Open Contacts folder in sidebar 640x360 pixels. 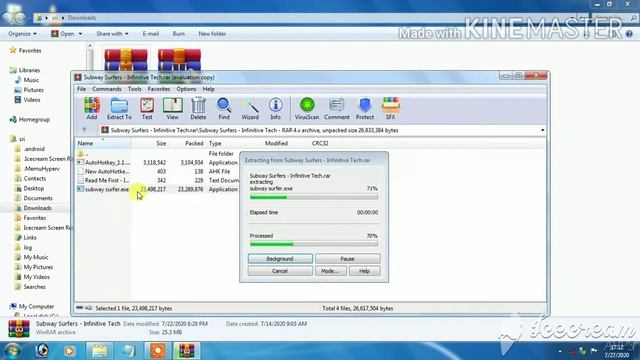coord(31,178)
